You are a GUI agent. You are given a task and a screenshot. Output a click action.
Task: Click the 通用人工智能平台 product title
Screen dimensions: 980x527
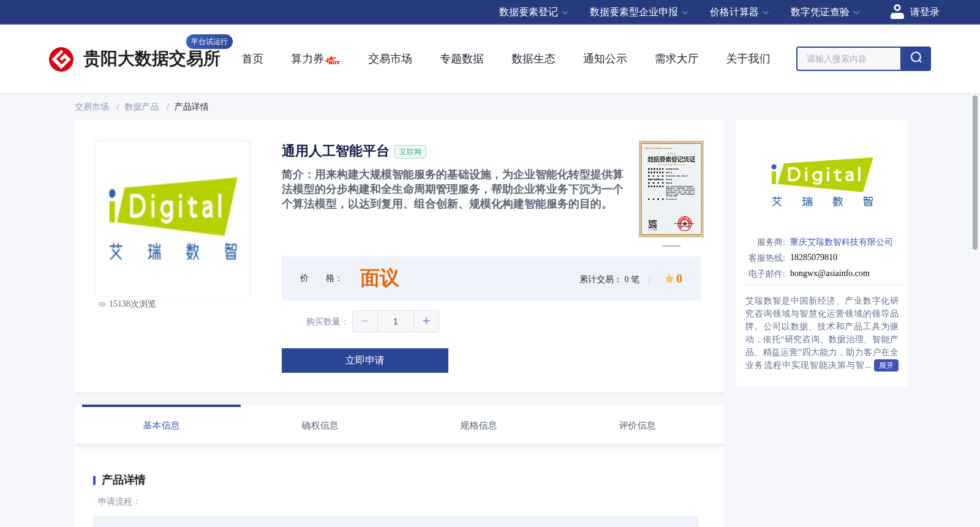click(335, 151)
